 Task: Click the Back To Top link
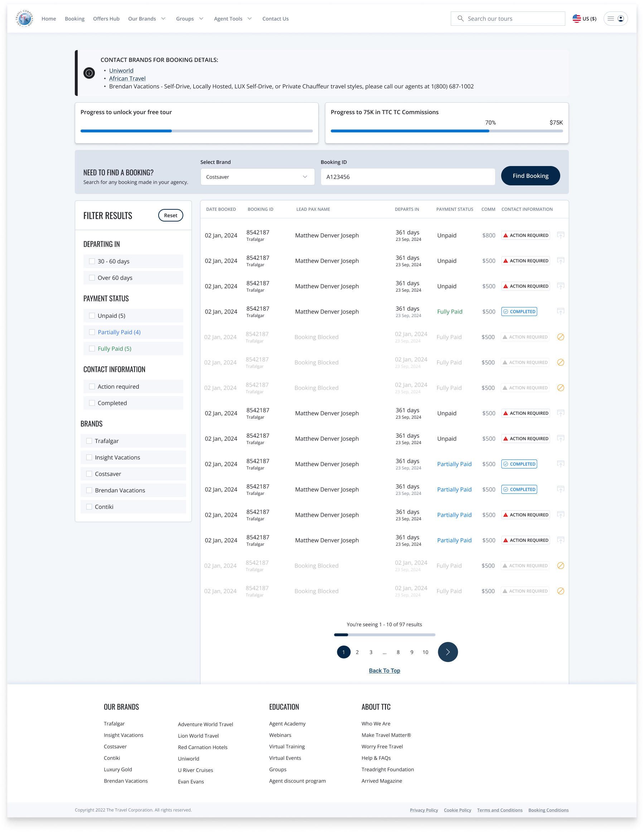(384, 671)
